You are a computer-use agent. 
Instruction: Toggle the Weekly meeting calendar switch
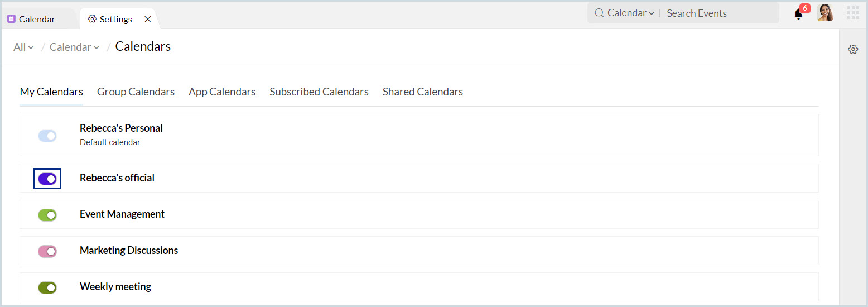coord(47,287)
